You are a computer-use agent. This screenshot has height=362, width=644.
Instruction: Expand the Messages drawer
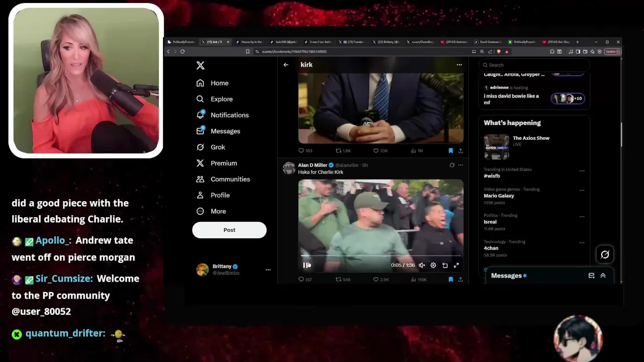[x=603, y=276]
